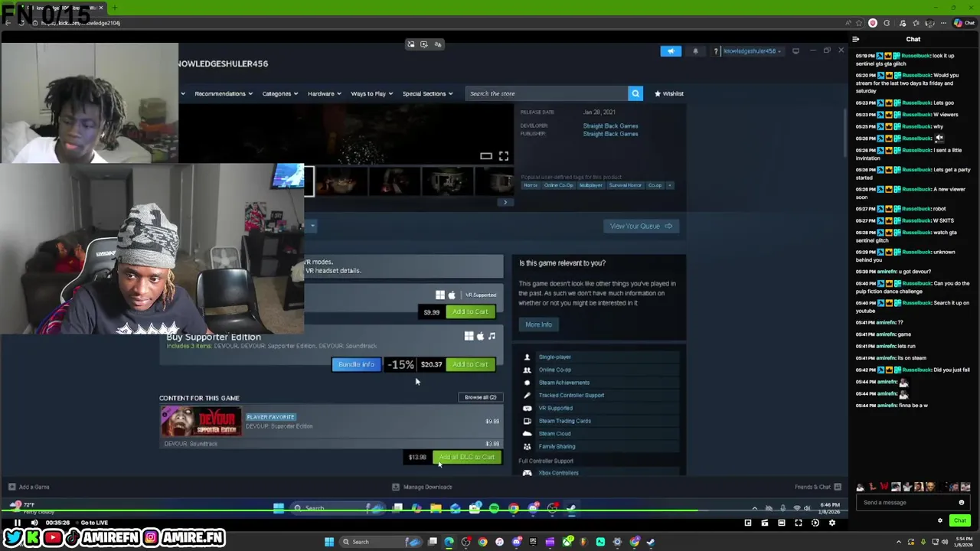The width and height of the screenshot is (980, 551).
Task: Click the Windows taskbar Search box
Action: [x=381, y=542]
